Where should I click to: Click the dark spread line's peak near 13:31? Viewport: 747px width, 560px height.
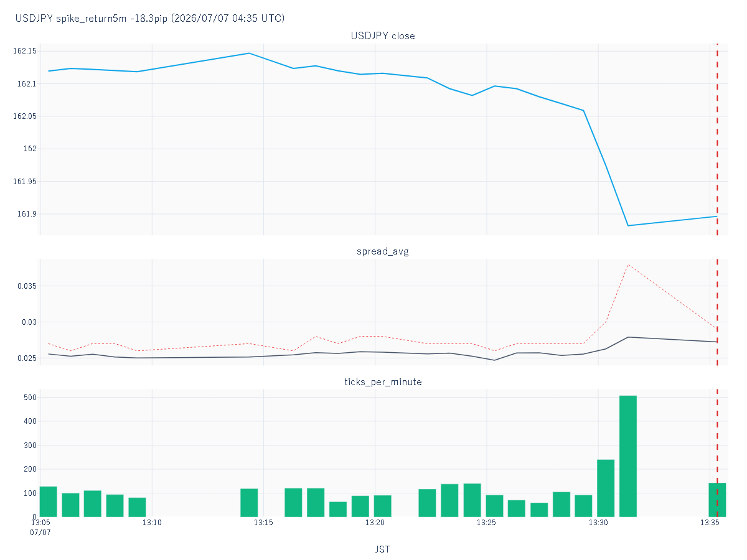click(628, 337)
